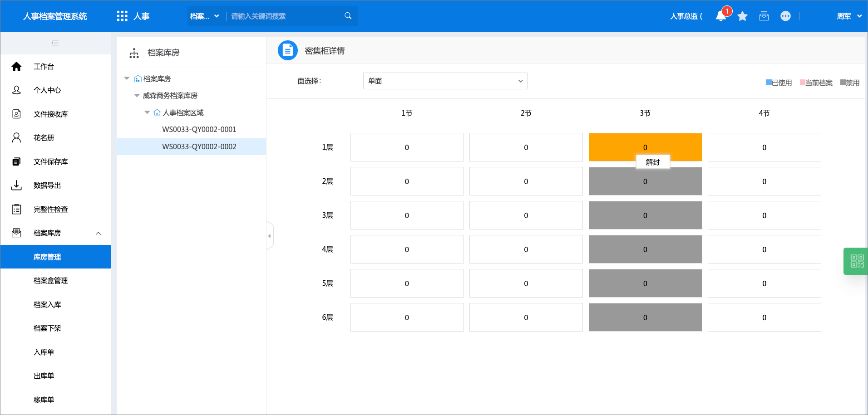The width and height of the screenshot is (868, 415).
Task: Open the 档案 search category dropdown
Action: (x=204, y=16)
